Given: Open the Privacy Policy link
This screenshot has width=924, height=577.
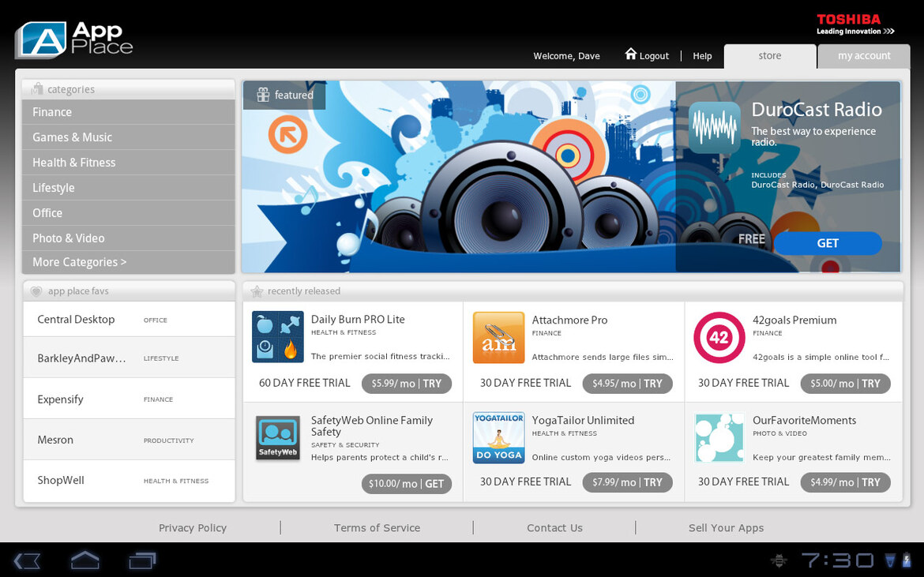Looking at the screenshot, I should (192, 528).
